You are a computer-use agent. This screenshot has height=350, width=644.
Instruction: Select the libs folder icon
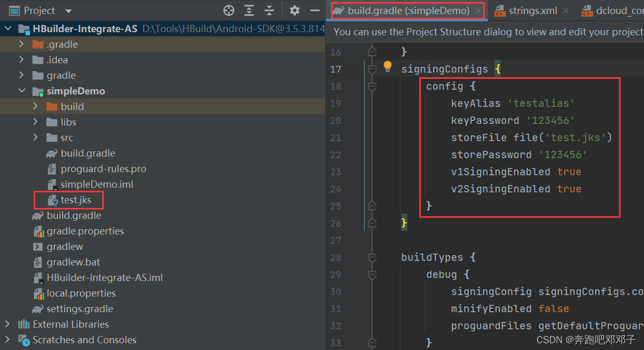point(51,122)
